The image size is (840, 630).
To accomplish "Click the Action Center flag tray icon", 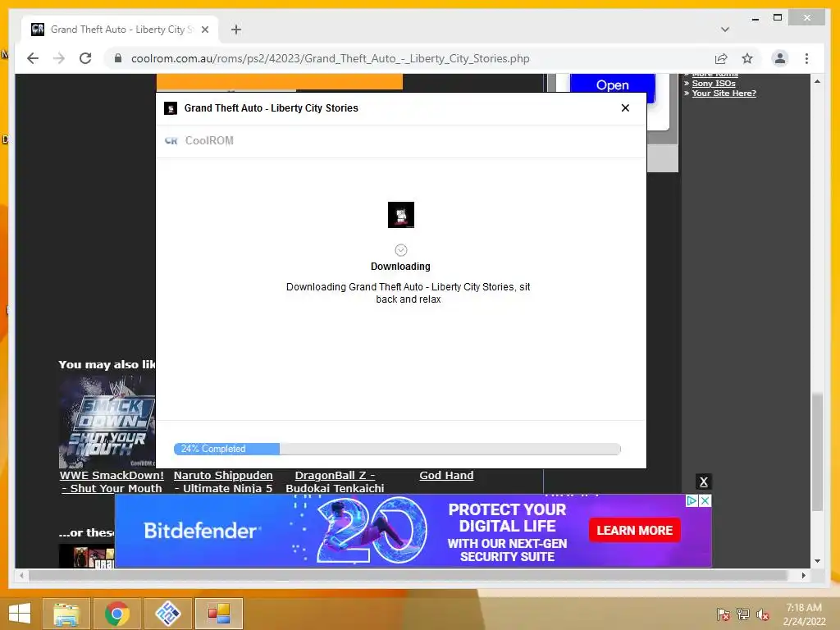I will (x=723, y=614).
